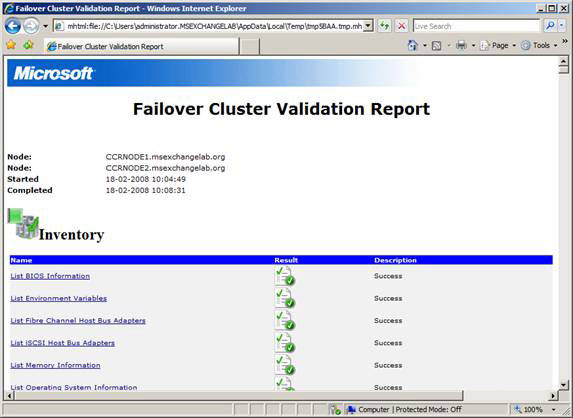This screenshot has width=573, height=418.
Task: Click the Inventory section icon
Action: tap(23, 223)
